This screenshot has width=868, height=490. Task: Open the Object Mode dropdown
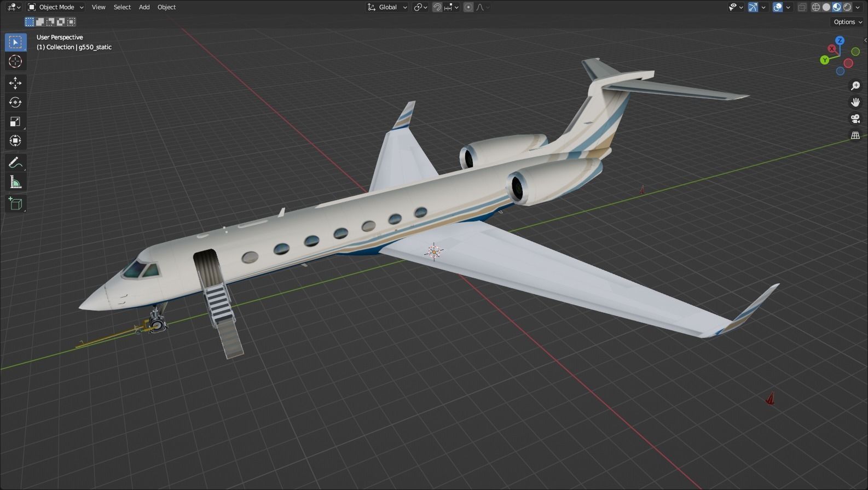pos(56,7)
